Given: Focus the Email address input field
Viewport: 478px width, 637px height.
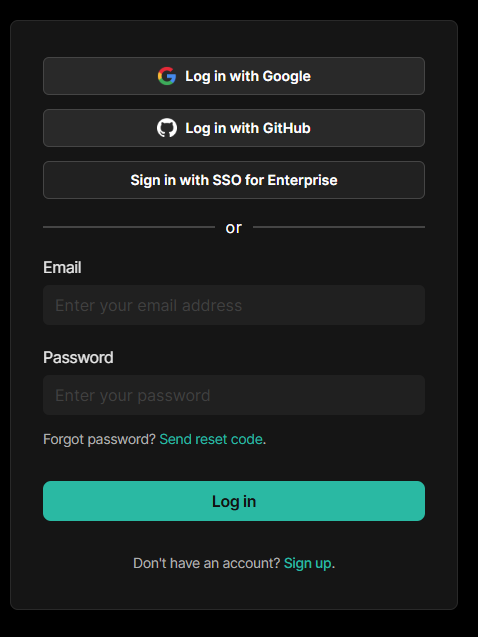Looking at the screenshot, I should pos(234,305).
